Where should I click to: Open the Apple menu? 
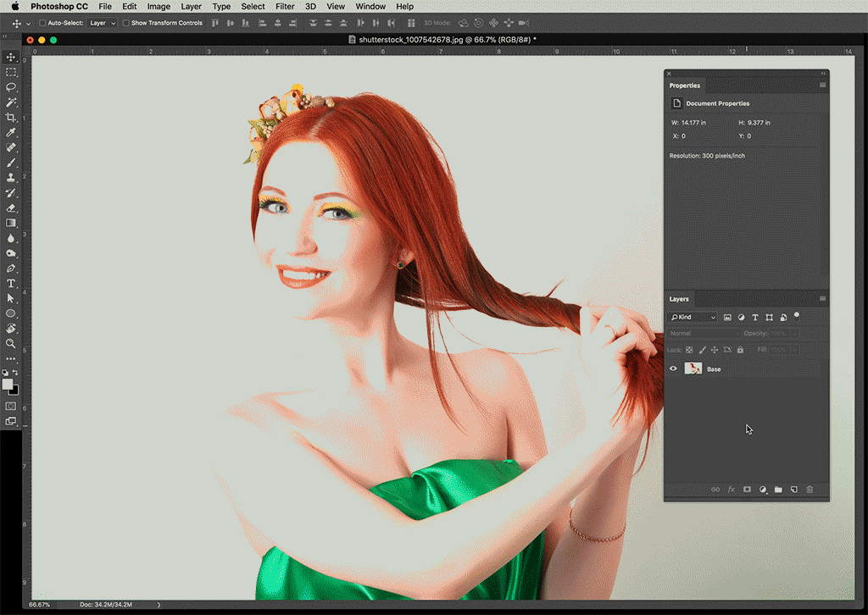pos(14,7)
